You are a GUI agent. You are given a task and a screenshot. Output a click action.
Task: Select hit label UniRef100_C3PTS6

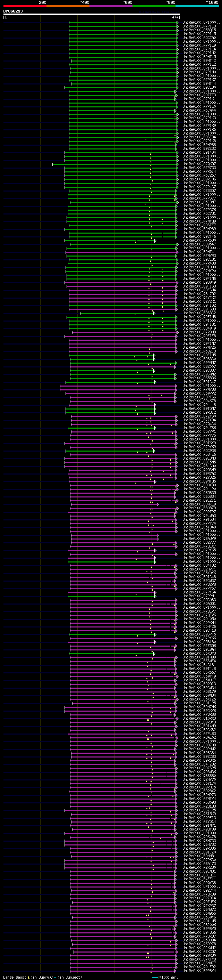(x=199, y=397)
